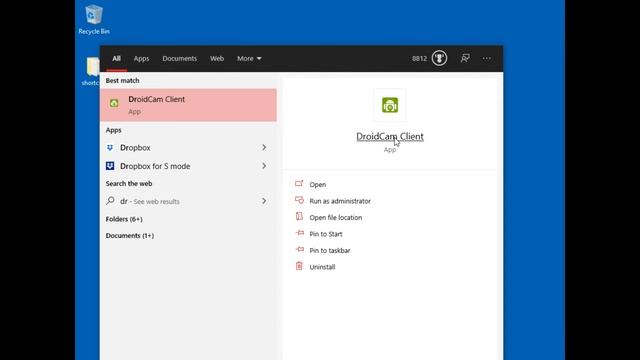640x360 pixels.
Task: Open the three-dot options menu
Action: [x=486, y=58]
